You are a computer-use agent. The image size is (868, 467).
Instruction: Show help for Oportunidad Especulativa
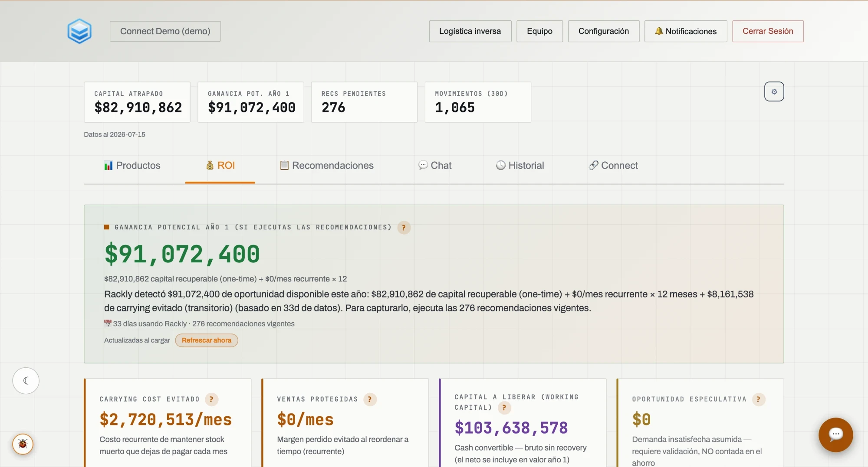(x=758, y=399)
